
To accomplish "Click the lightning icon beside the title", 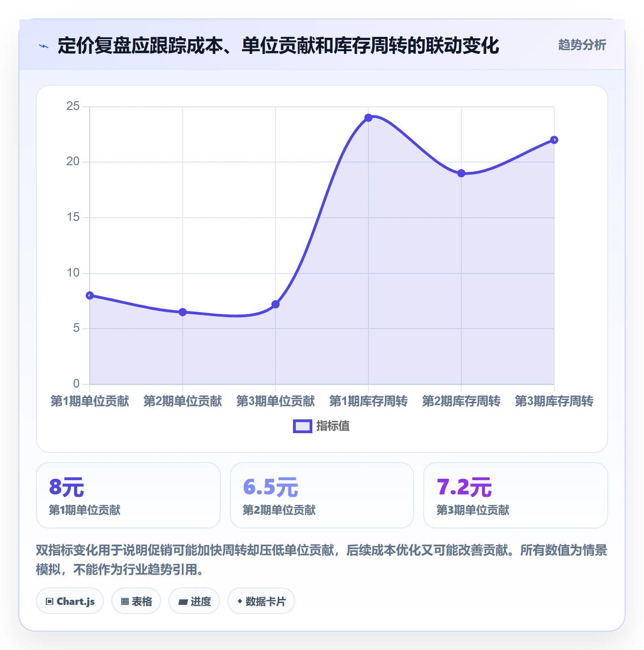I will (x=44, y=46).
